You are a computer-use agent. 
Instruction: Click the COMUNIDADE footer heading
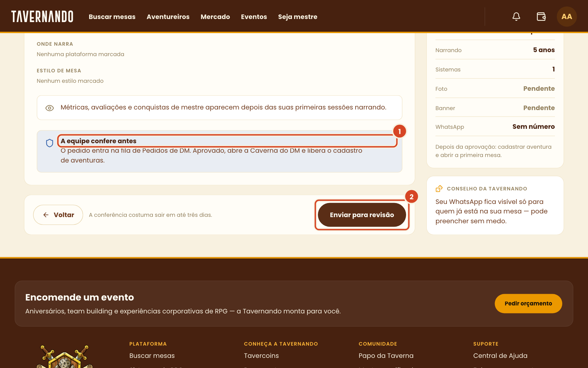point(378,344)
